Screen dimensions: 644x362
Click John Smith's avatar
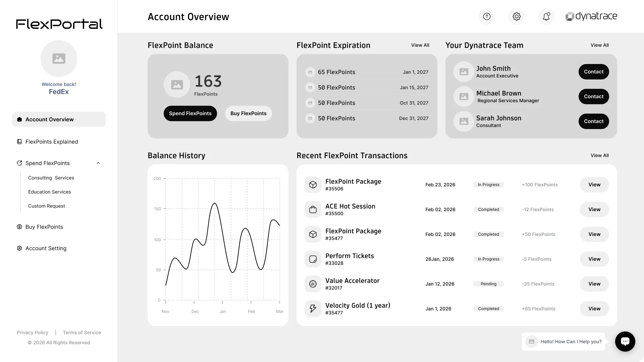pyautogui.click(x=464, y=72)
